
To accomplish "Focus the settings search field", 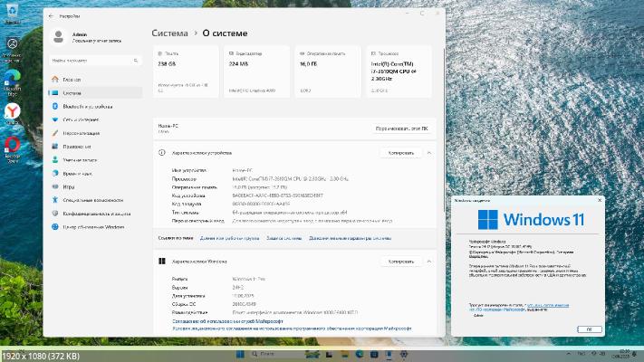I will pyautogui.click(x=95, y=61).
